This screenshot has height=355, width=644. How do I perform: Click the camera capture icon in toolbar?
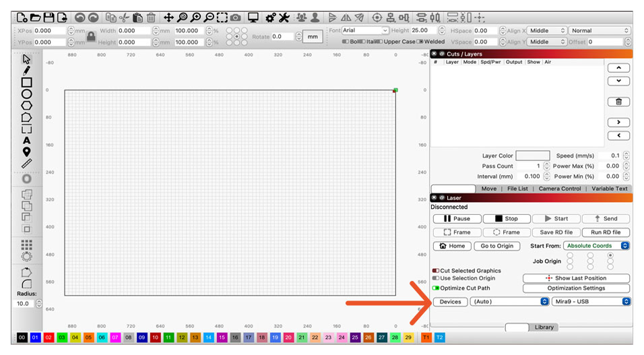(235, 18)
